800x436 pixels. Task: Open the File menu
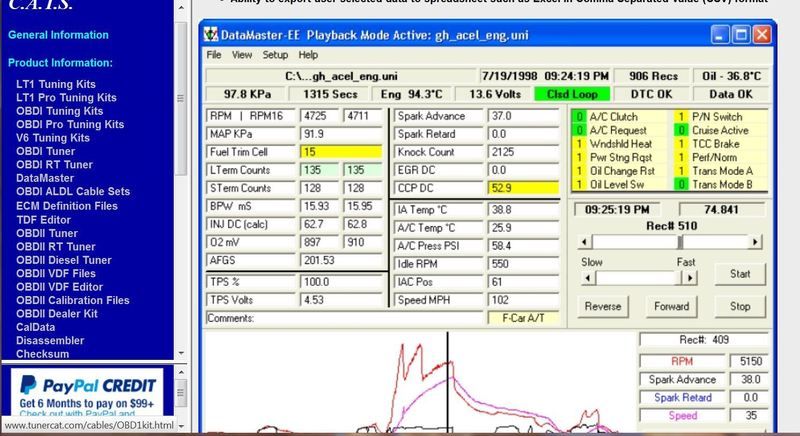click(x=214, y=55)
